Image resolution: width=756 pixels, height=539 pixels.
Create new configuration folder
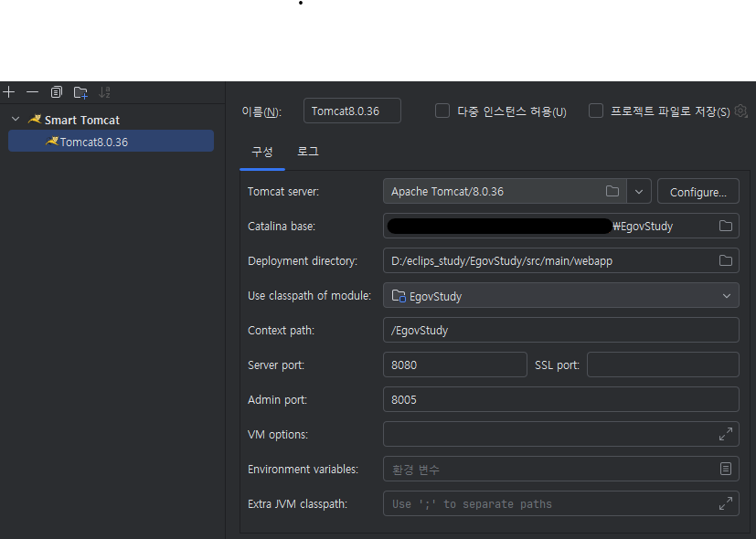[x=80, y=92]
